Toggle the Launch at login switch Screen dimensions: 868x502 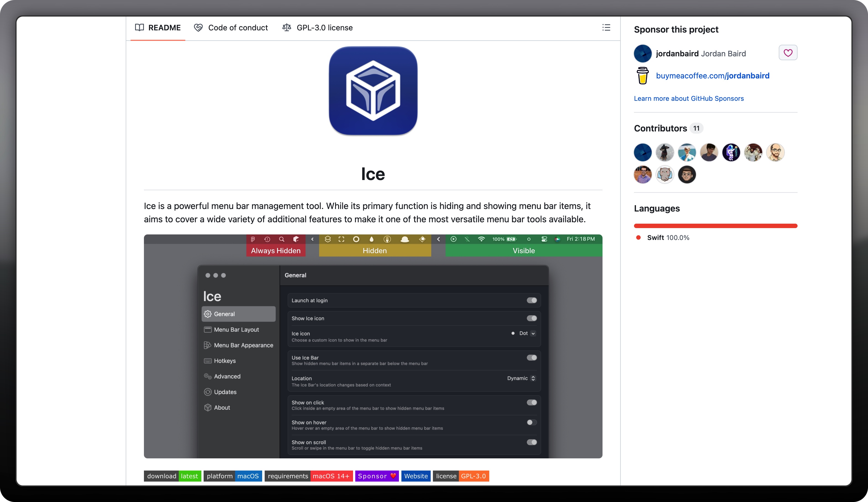[x=532, y=300]
